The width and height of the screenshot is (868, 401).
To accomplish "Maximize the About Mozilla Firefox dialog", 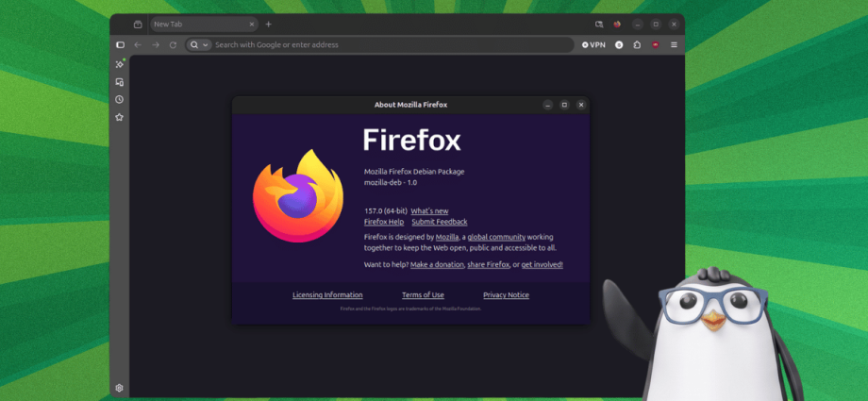I will 564,105.
